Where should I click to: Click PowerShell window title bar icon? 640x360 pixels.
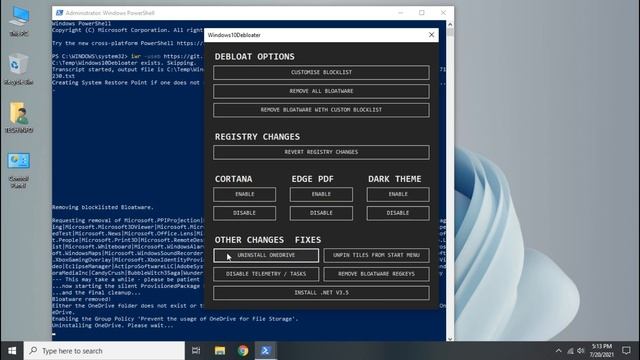60,13
